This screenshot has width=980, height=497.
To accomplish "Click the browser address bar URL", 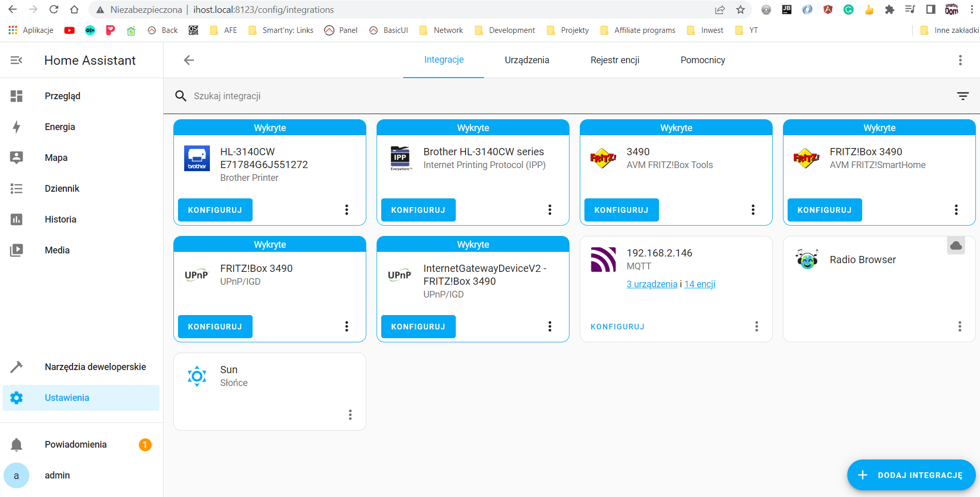I will [263, 10].
